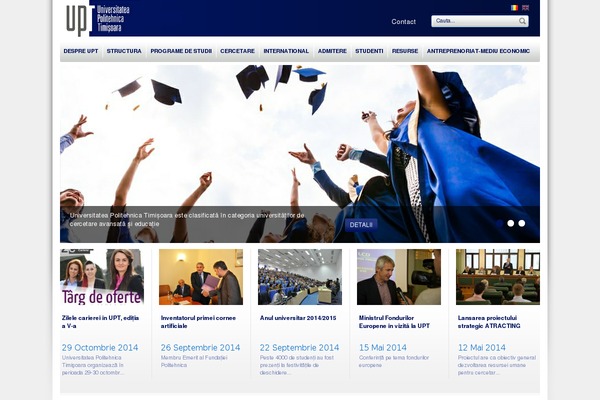The image size is (600, 400).
Task: Open the ATRACTING project meeting thumbnail
Action: point(498,277)
